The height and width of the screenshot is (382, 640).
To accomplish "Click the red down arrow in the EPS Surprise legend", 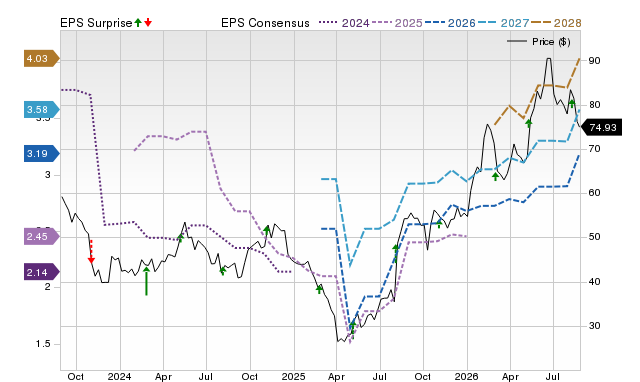I will (x=148, y=23).
